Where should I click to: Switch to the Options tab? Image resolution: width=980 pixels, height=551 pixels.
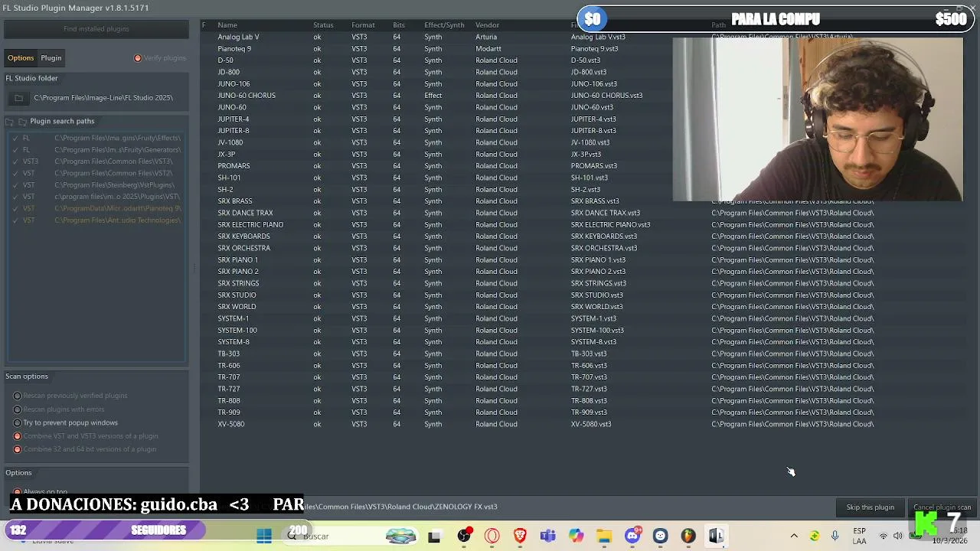coord(21,58)
